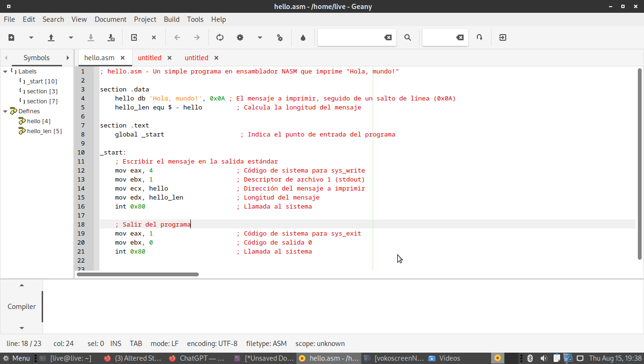This screenshot has width=644, height=364.
Task: Select hello_len [5] in symbols tree
Action: [x=44, y=131]
